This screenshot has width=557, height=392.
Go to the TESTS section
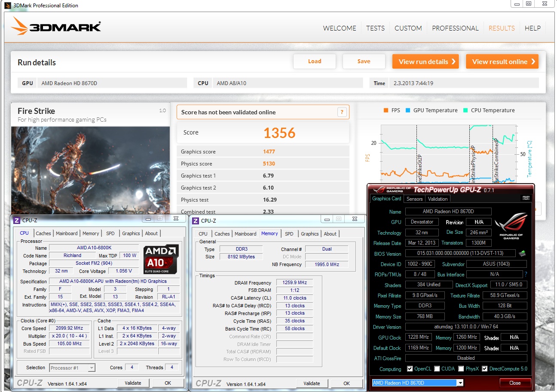pos(375,28)
